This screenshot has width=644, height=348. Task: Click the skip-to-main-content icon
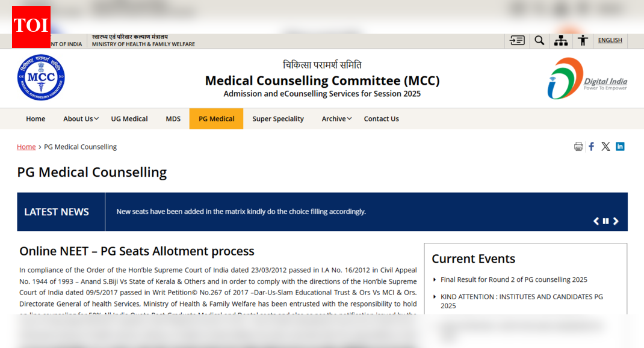(516, 40)
